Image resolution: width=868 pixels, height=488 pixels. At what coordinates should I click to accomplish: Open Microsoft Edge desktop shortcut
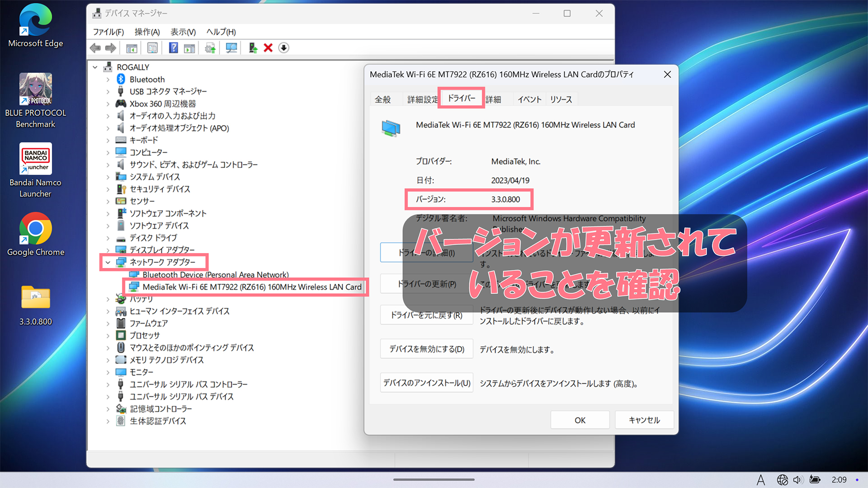click(x=35, y=26)
